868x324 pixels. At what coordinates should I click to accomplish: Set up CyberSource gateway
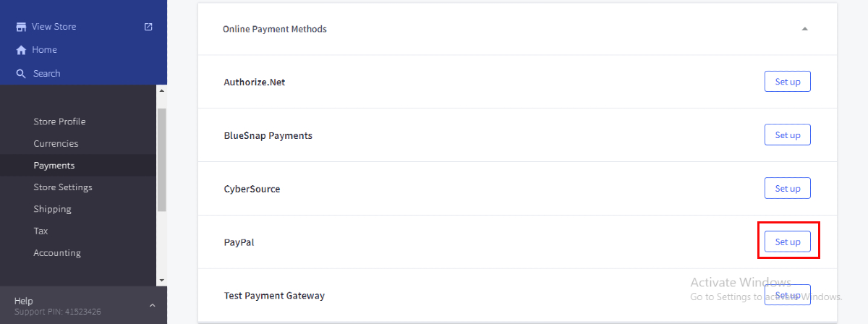[x=787, y=189]
